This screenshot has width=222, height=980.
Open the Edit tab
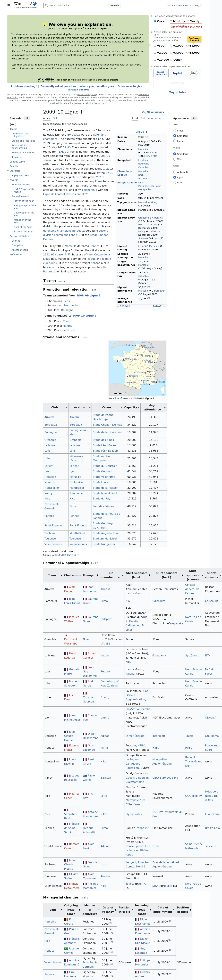tap(142, 118)
